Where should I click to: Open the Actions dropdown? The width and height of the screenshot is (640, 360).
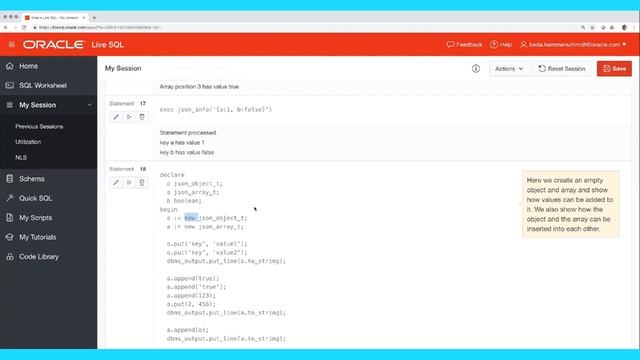click(x=509, y=69)
